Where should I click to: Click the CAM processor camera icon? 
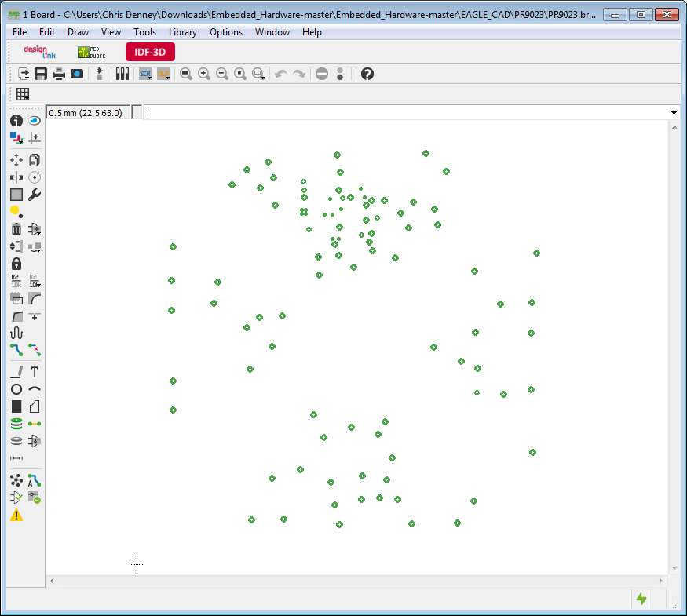coord(77,74)
